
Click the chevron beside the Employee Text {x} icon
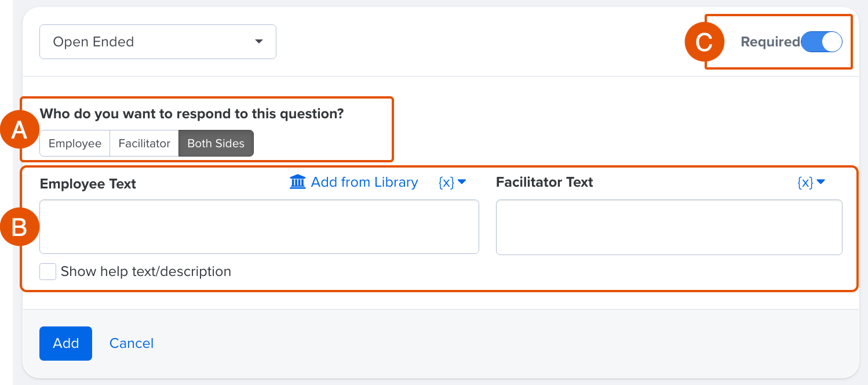point(461,182)
